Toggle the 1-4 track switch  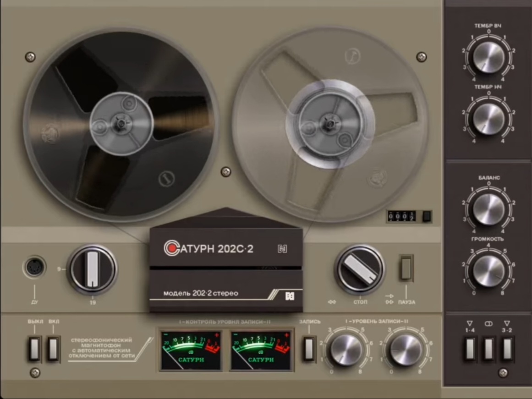[x=470, y=349]
